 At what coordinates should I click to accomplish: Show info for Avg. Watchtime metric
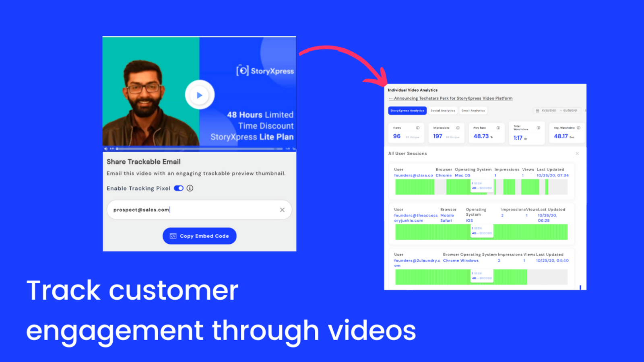tap(578, 128)
